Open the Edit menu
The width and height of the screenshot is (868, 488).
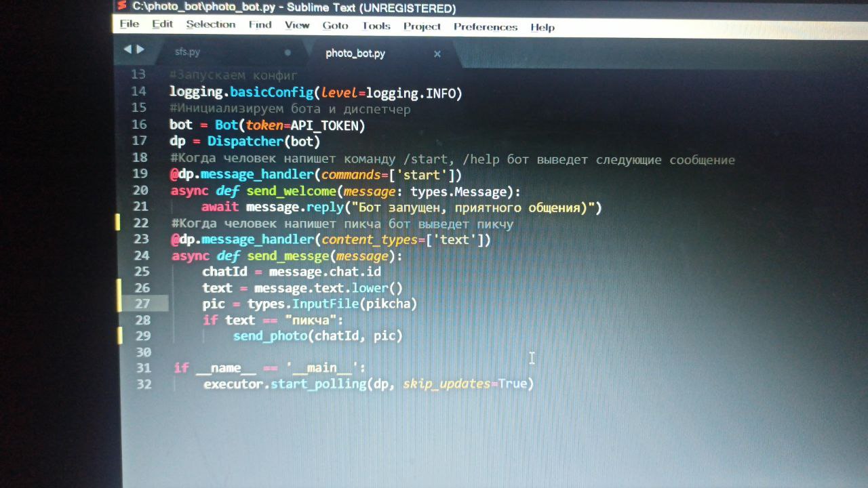(x=163, y=24)
